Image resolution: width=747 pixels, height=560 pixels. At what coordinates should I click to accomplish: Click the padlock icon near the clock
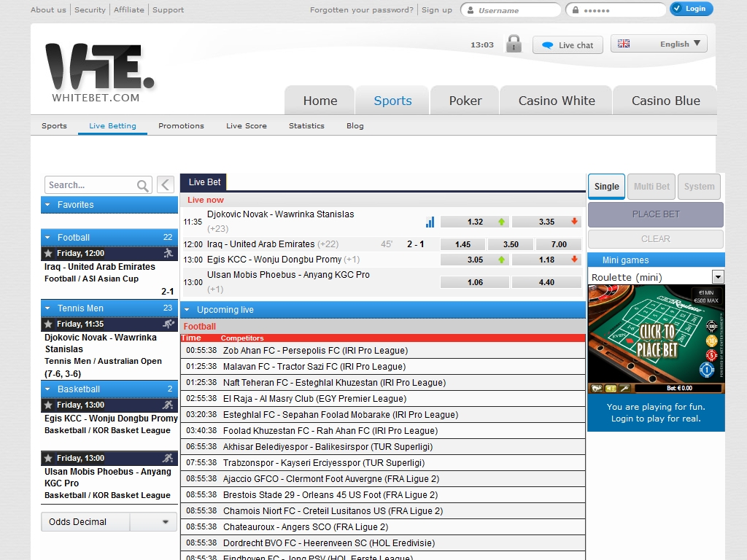pos(514,44)
